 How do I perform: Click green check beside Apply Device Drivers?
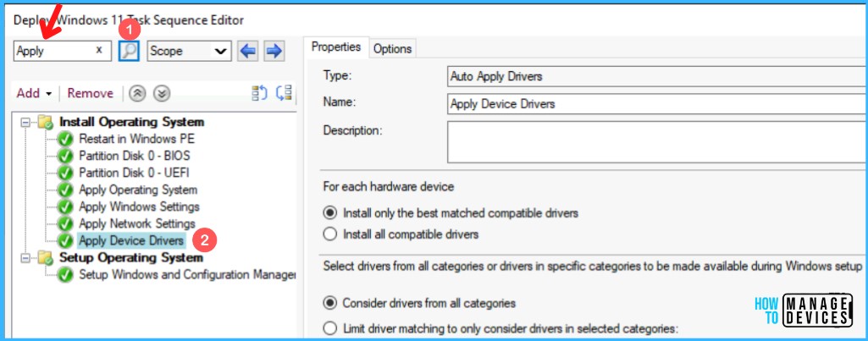click(x=66, y=241)
